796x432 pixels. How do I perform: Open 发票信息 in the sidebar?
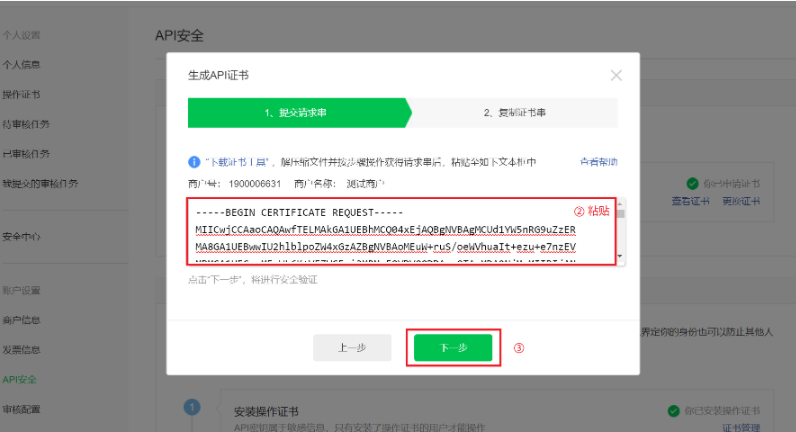tap(21, 350)
